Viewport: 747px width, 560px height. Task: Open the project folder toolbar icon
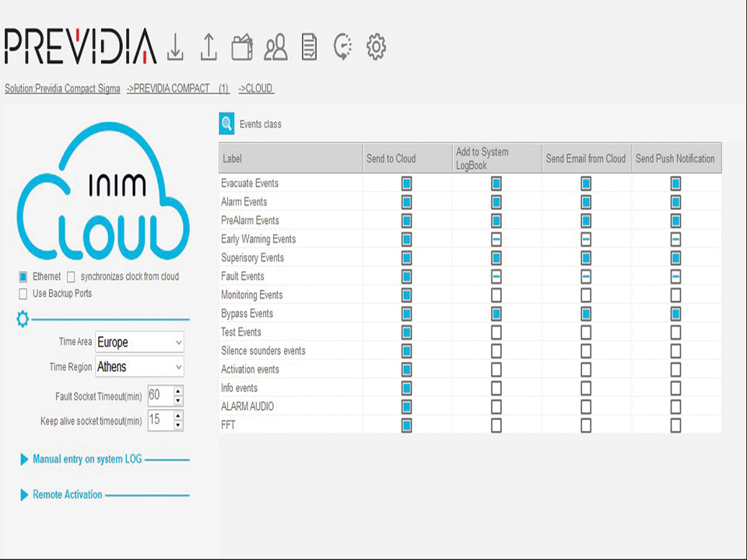coord(242,47)
